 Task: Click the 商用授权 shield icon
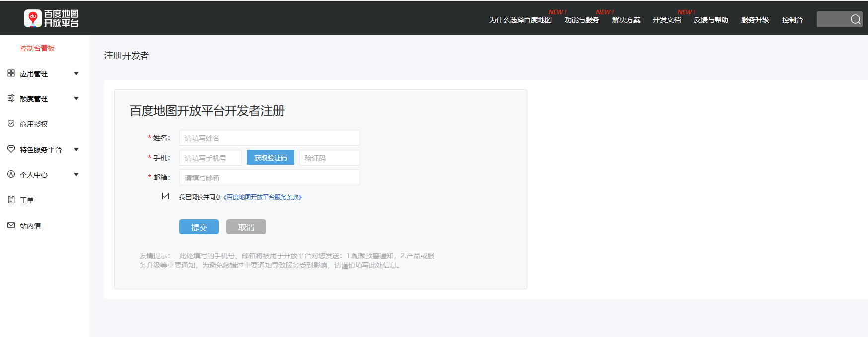click(x=11, y=124)
